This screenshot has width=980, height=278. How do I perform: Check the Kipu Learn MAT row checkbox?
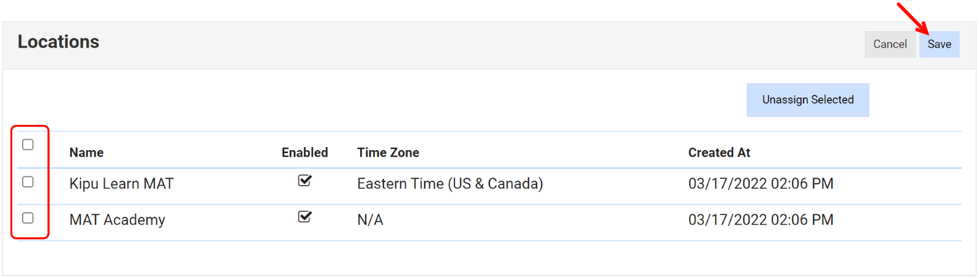(x=28, y=182)
